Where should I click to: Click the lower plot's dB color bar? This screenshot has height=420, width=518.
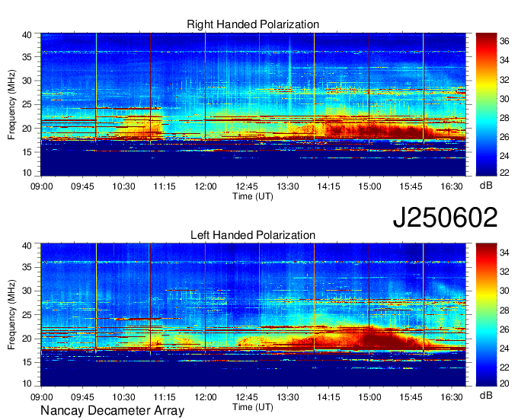pyautogui.click(x=486, y=315)
